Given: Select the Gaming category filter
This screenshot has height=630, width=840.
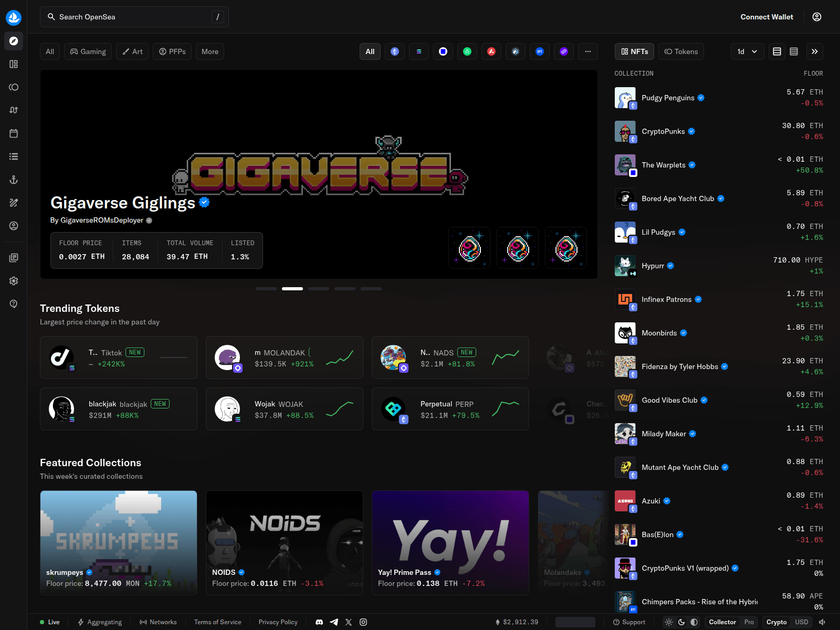Looking at the screenshot, I should [88, 51].
